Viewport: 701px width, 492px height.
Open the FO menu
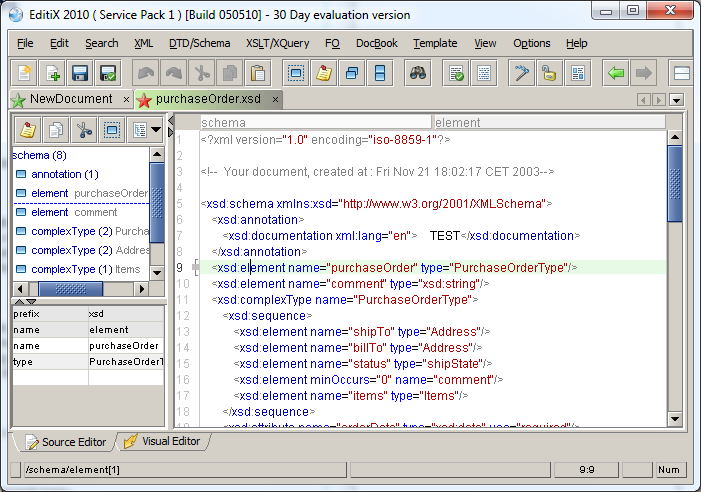(x=332, y=43)
